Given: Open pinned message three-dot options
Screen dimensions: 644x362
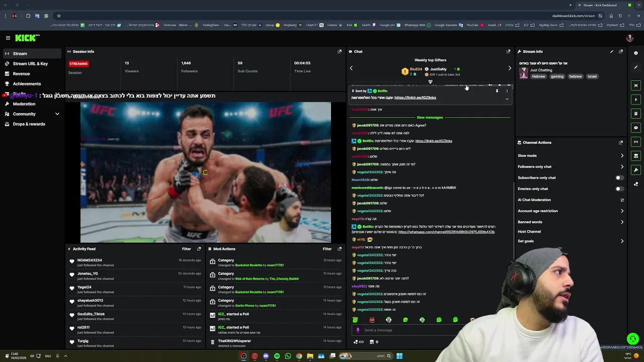Looking at the screenshot, I should [x=507, y=91].
